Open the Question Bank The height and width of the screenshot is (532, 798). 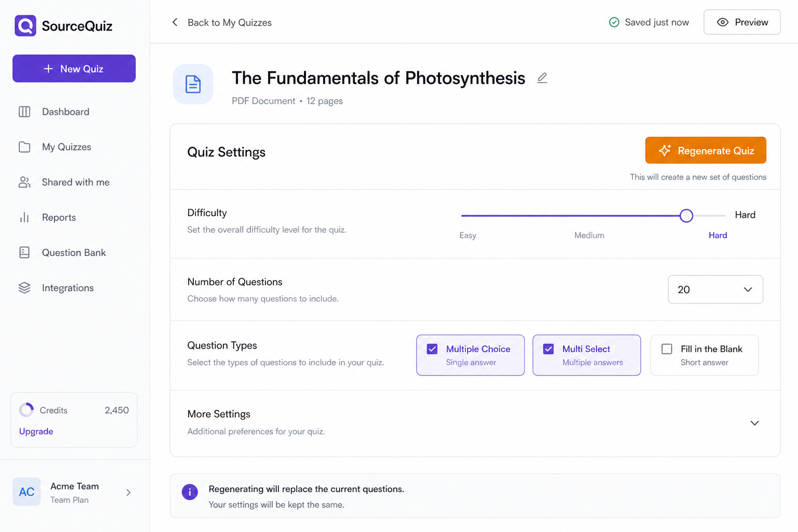(74, 252)
